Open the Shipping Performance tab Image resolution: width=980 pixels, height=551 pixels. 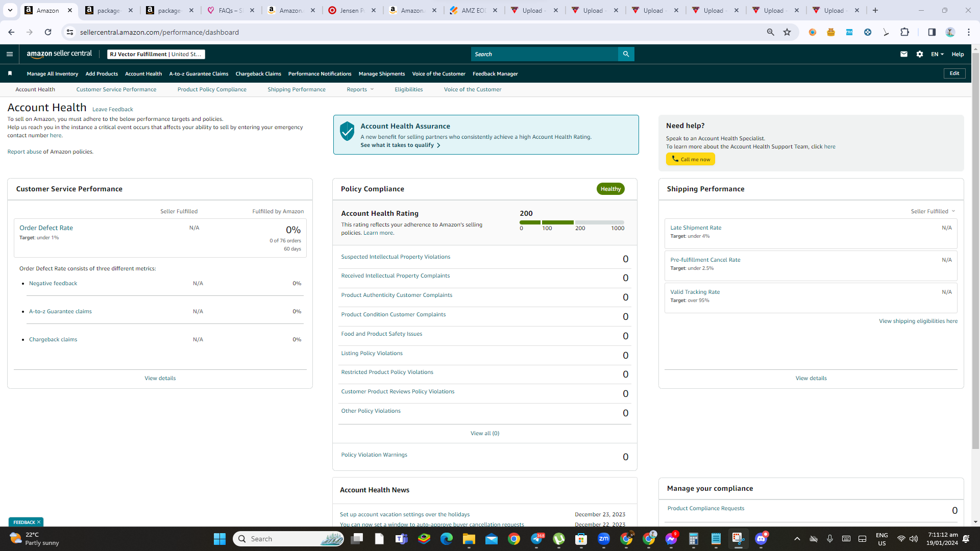(x=297, y=89)
